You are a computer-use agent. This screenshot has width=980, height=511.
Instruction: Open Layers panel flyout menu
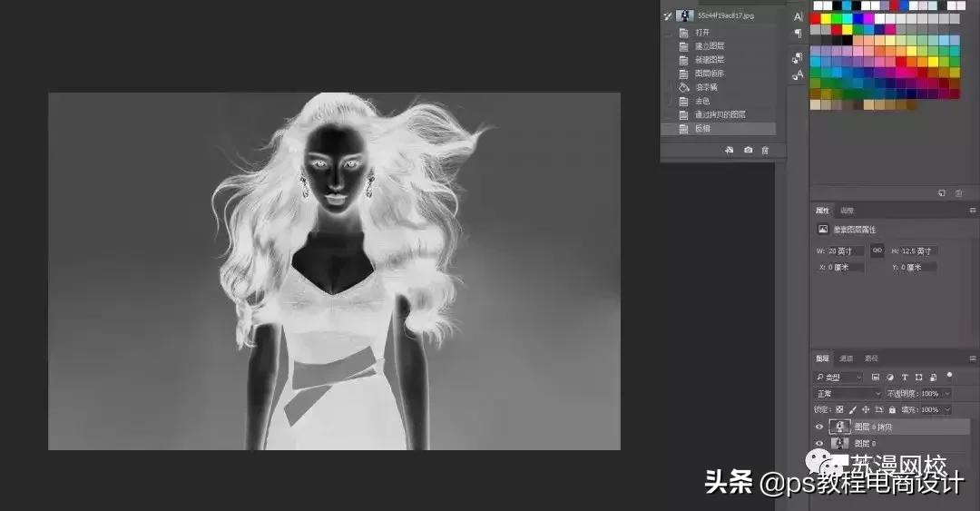point(973,359)
